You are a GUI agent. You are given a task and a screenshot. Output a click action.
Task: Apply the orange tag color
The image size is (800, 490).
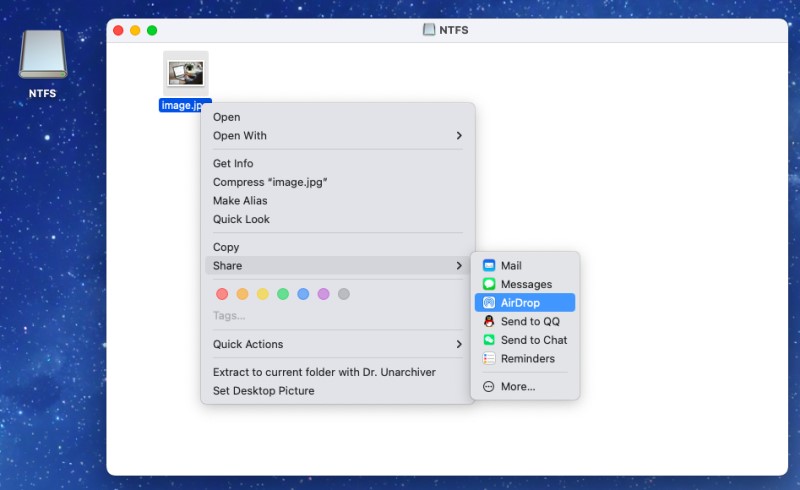(x=242, y=294)
